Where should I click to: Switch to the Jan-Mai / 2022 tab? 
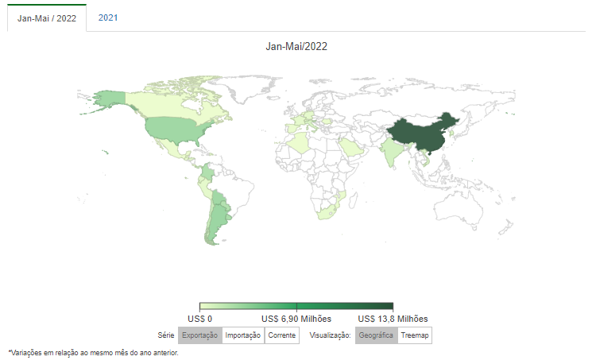pos(47,17)
